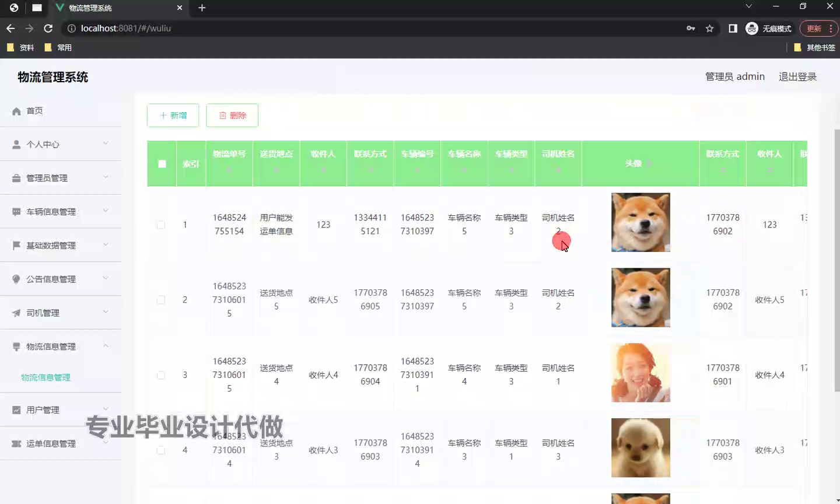840x504 pixels.
Task: Sort the 头像 column
Action: [x=649, y=164]
